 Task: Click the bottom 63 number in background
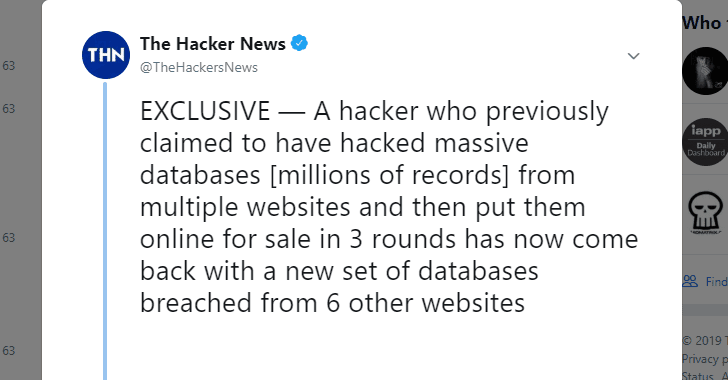[9, 351]
